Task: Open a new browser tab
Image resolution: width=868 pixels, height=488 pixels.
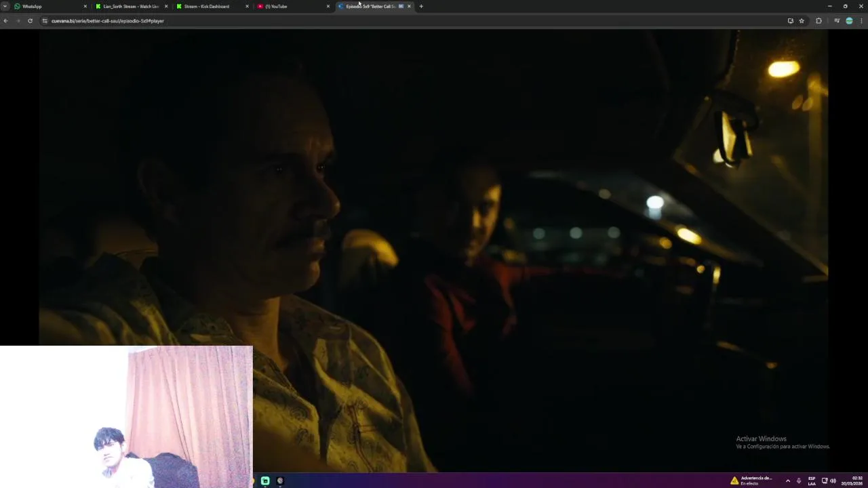Action: [421, 6]
